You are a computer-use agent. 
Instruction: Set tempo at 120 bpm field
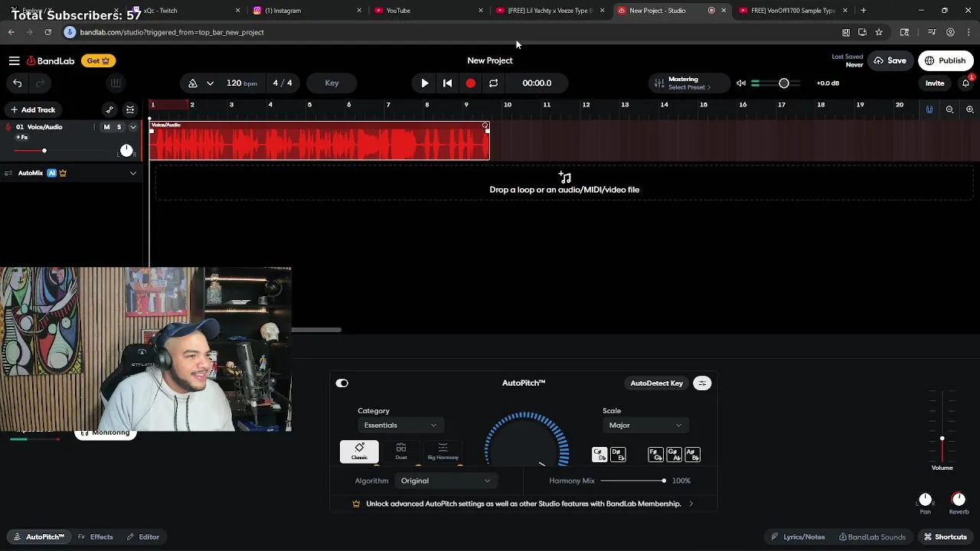pyautogui.click(x=241, y=83)
